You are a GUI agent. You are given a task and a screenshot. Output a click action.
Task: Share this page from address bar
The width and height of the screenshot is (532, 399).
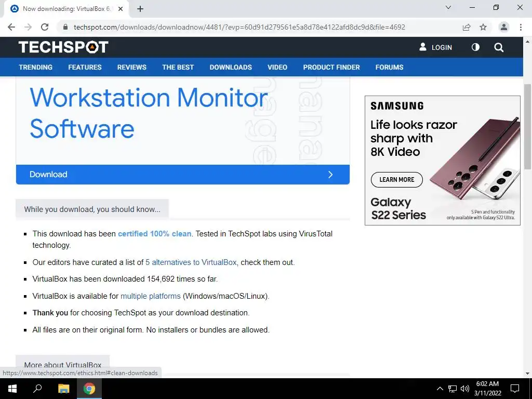[467, 27]
